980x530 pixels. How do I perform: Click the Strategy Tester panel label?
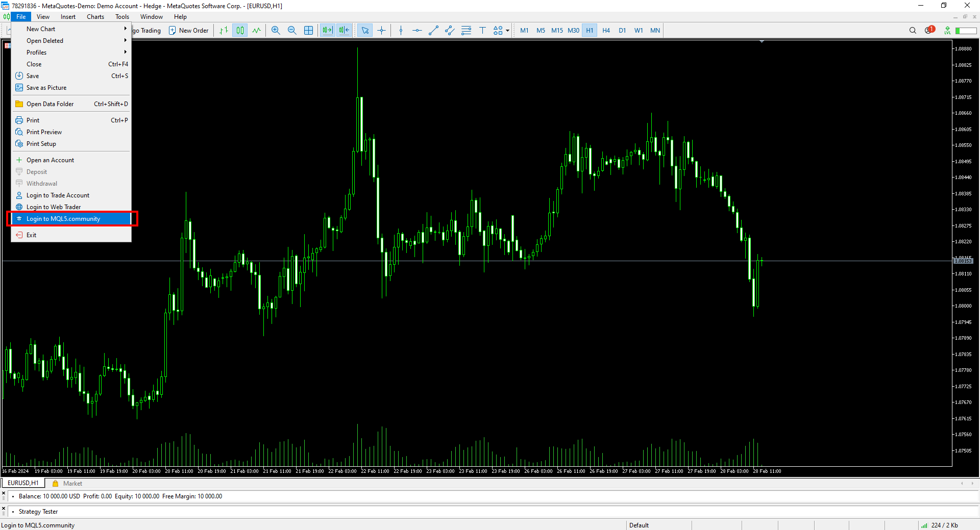point(38,512)
